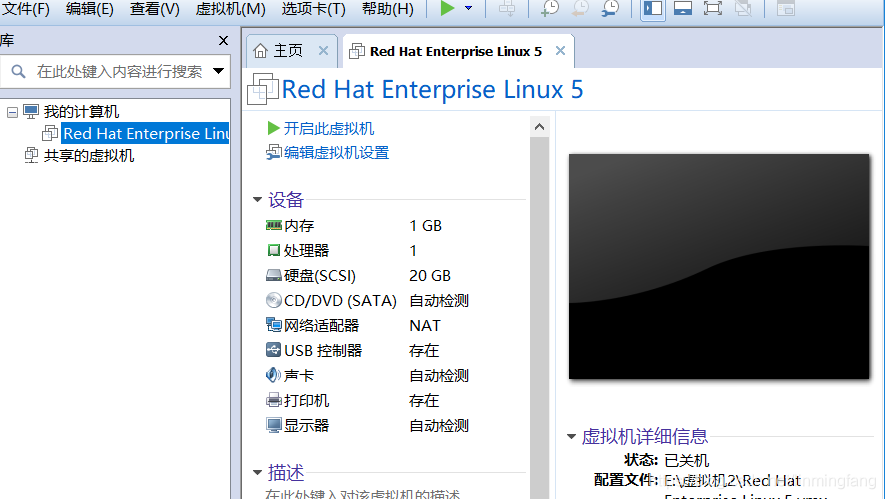Image resolution: width=885 pixels, height=499 pixels.
Task: Click the virtual machine screen thumbnail
Action: pyautogui.click(x=719, y=266)
